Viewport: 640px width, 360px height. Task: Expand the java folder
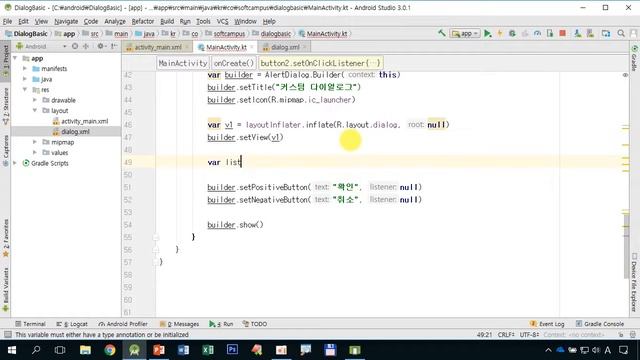pos(25,79)
